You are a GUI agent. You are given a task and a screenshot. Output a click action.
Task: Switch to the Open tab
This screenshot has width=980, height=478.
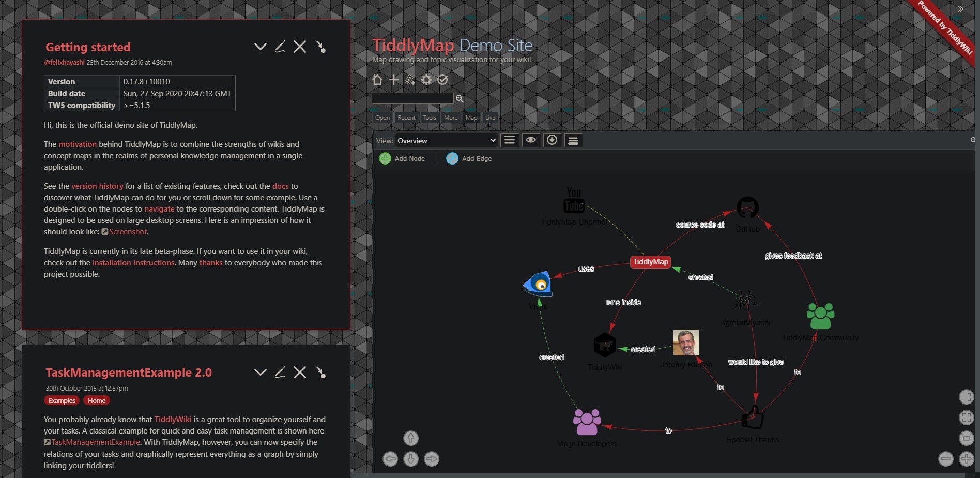point(382,118)
